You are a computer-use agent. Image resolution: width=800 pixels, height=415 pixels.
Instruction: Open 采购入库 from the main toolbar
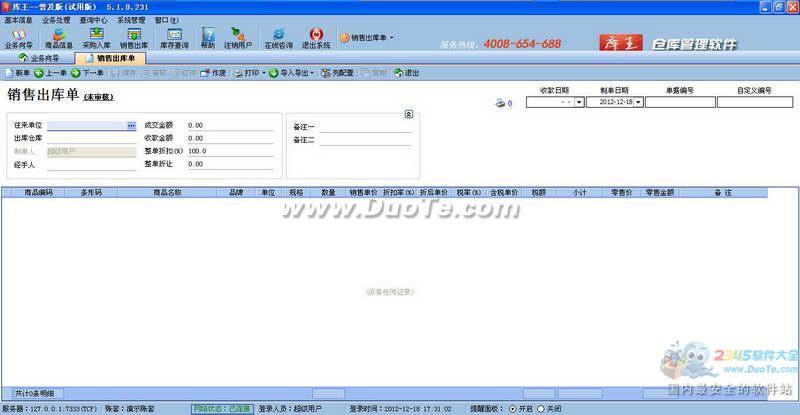tap(97, 38)
